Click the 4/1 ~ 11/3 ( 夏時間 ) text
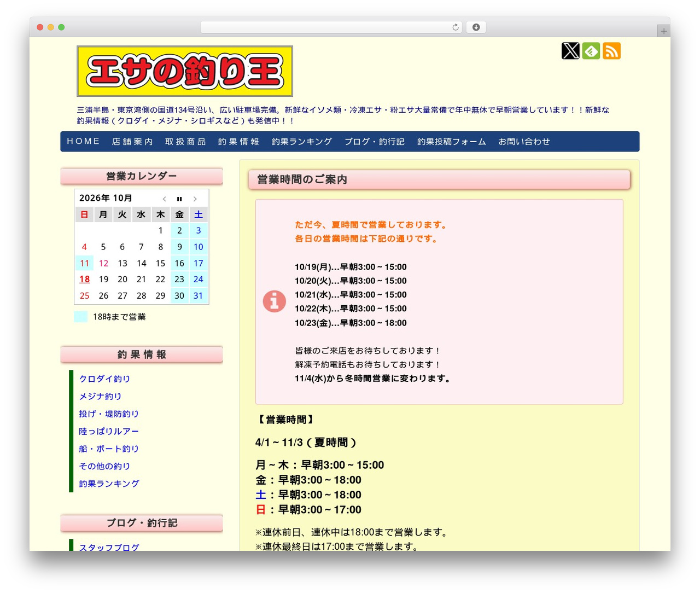This screenshot has width=700, height=593. point(306,442)
